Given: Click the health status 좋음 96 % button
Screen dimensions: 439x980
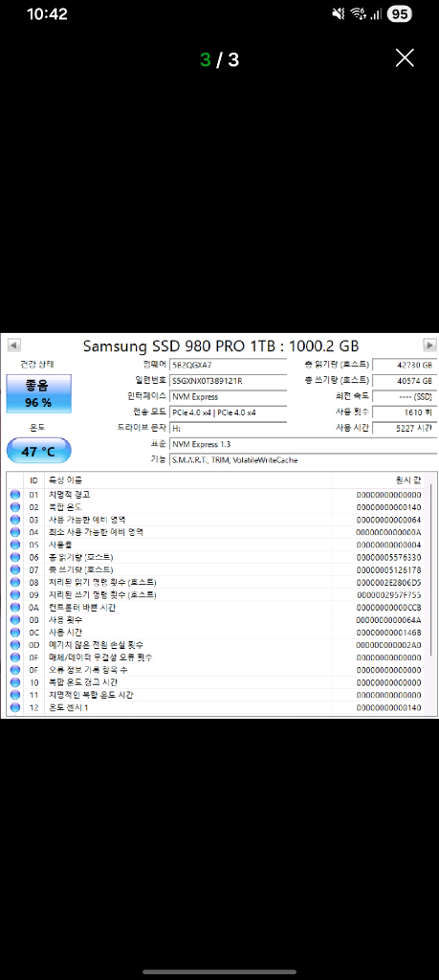Looking at the screenshot, I should (x=38, y=393).
